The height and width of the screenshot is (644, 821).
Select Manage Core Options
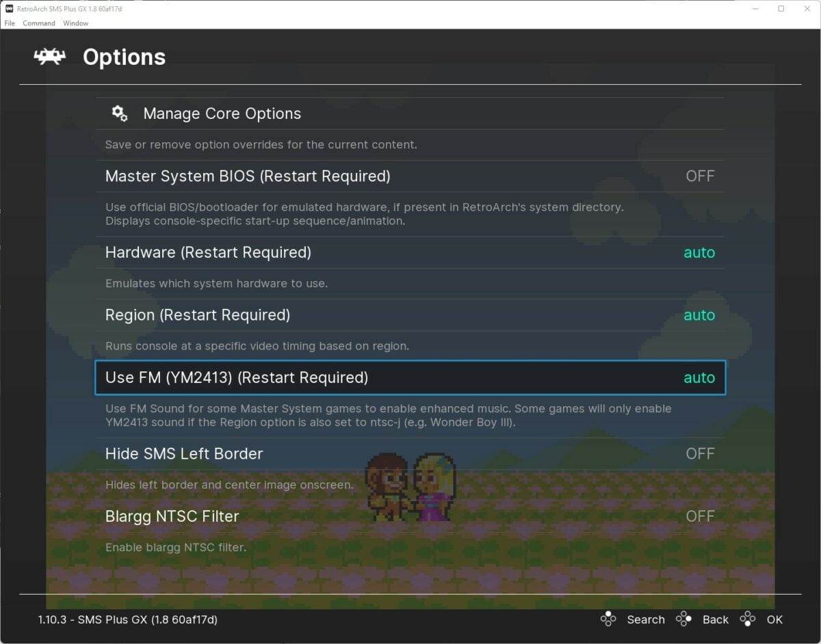222,113
